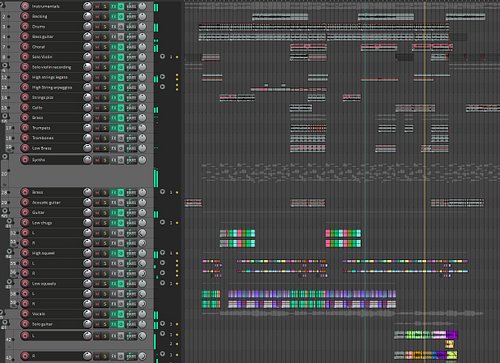Select the Acoustic guitar track name
500x363 pixels.
pos(46,202)
